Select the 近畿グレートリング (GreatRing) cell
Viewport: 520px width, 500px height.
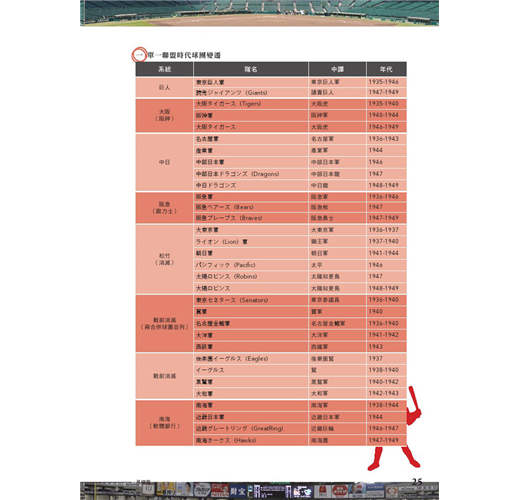pyautogui.click(x=251, y=428)
